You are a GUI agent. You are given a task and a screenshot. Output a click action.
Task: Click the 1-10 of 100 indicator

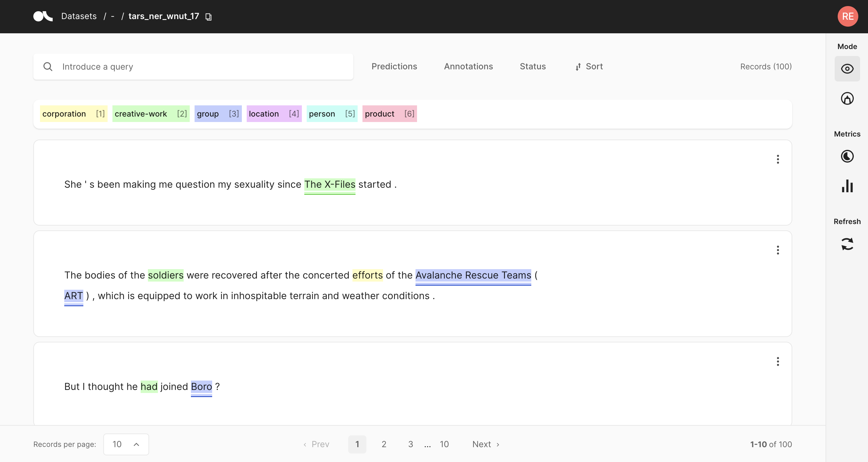(x=771, y=444)
